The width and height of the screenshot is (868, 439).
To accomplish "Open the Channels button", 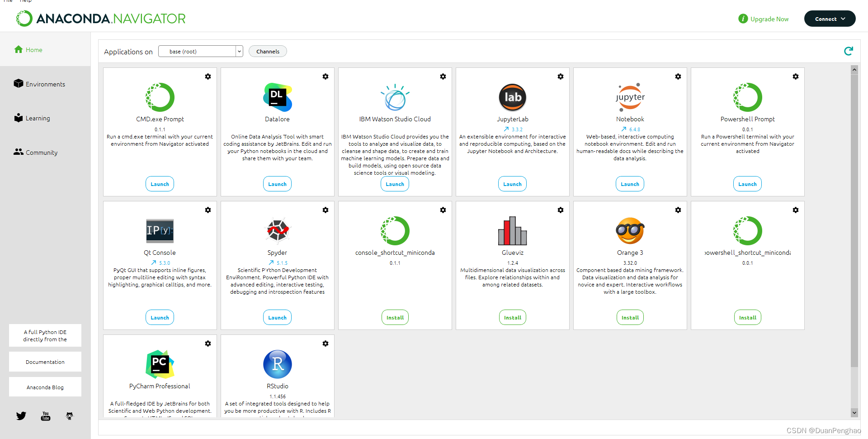I will click(x=268, y=51).
